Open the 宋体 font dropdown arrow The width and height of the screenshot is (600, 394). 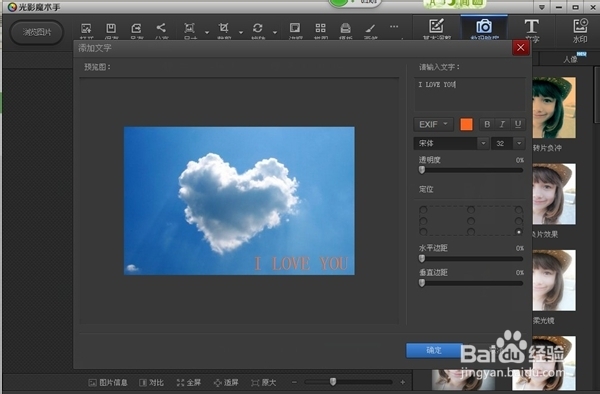483,143
